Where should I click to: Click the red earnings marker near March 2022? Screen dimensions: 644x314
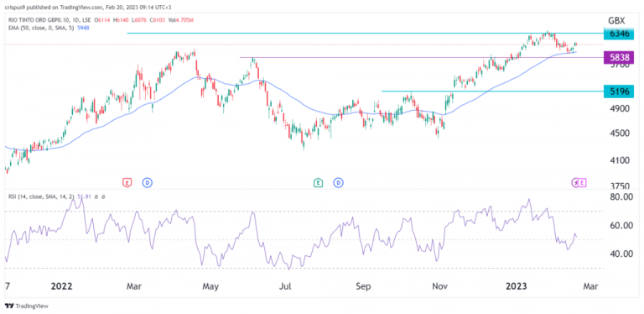[x=127, y=182]
